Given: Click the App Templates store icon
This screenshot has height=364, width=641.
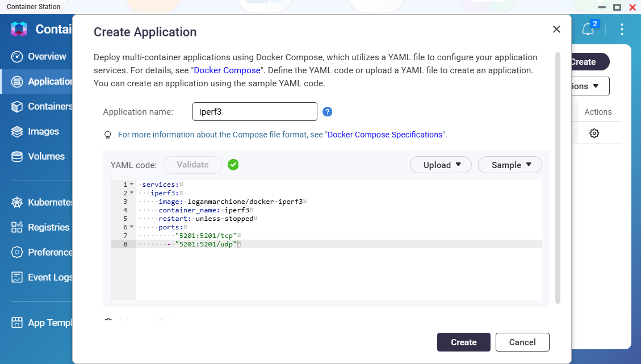Looking at the screenshot, I should click(17, 323).
